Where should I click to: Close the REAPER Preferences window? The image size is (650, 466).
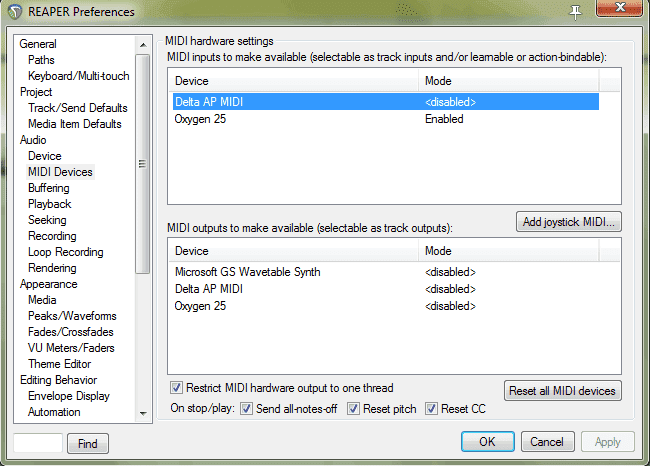(619, 8)
